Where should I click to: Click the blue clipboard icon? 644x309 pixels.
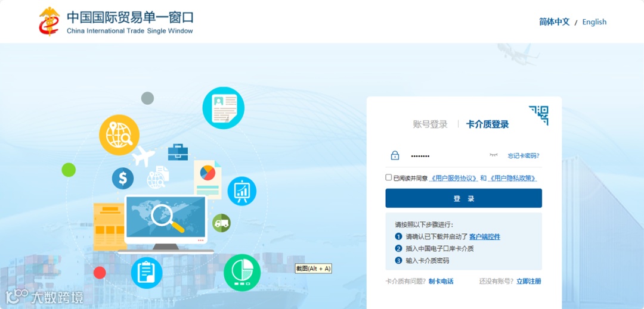pyautogui.click(x=147, y=272)
